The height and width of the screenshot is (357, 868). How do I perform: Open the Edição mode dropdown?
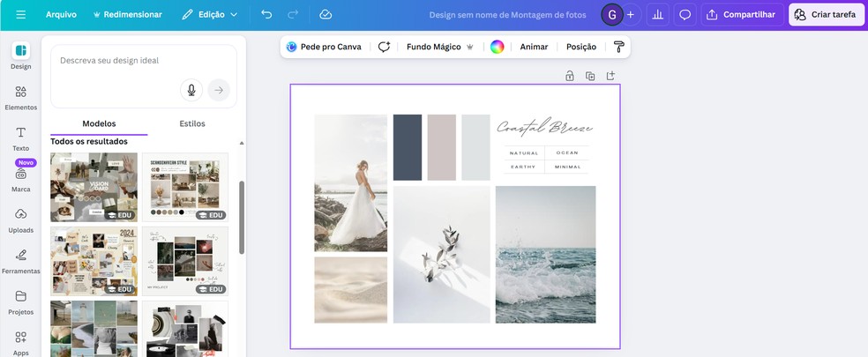tap(210, 15)
